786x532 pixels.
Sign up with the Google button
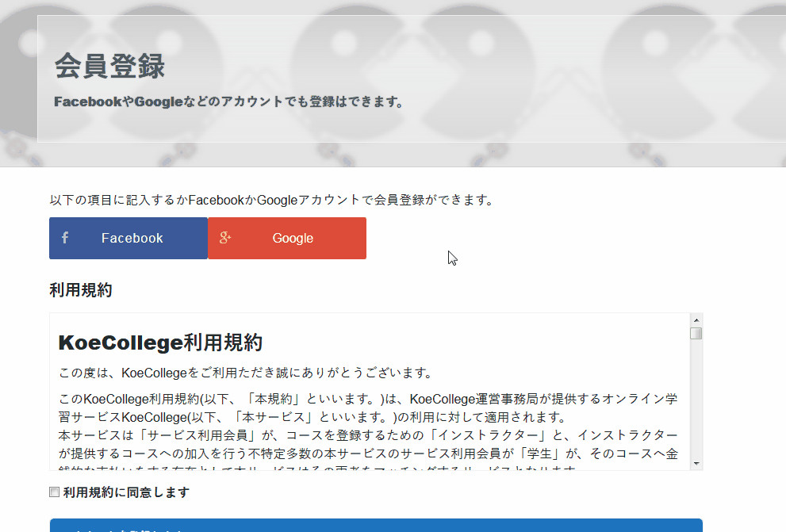(287, 238)
